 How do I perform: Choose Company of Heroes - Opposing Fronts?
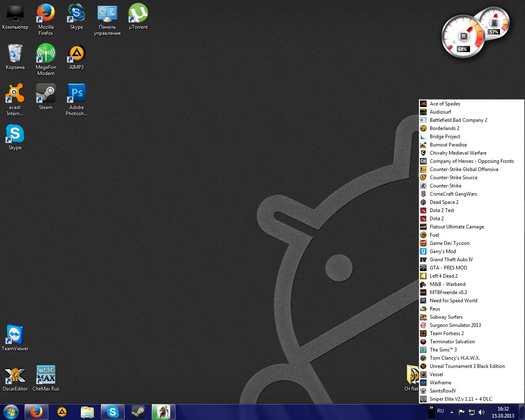[472, 161]
